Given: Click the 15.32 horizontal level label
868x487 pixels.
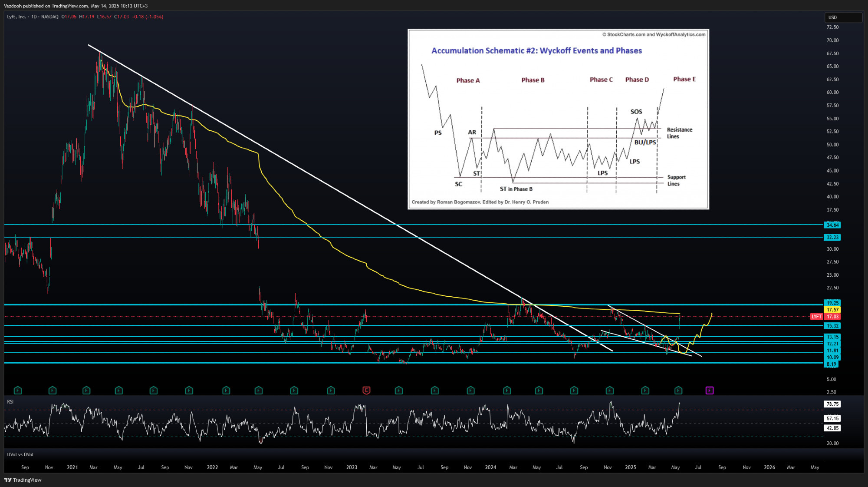Looking at the screenshot, I should 832,326.
